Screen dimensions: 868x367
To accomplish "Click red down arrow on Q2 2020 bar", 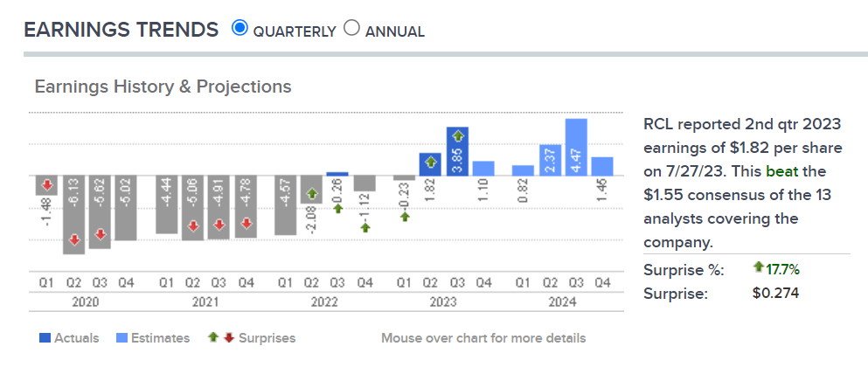I will (74, 239).
